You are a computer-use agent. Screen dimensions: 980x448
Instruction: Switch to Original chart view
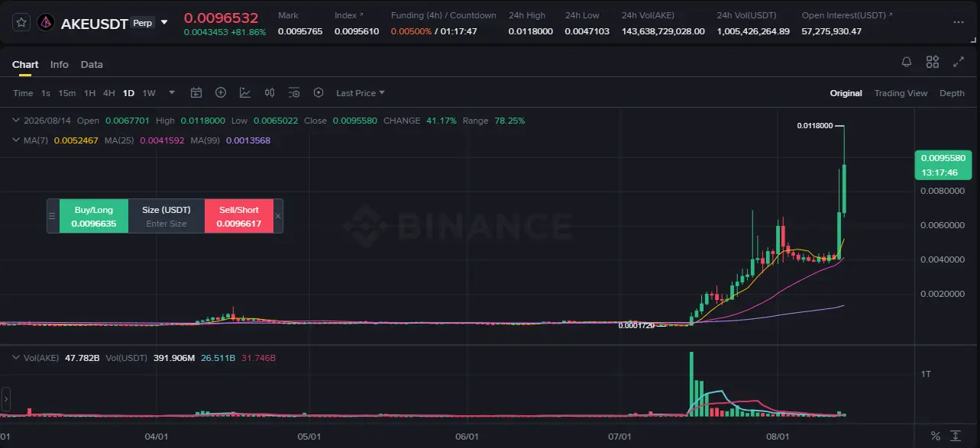coord(846,93)
